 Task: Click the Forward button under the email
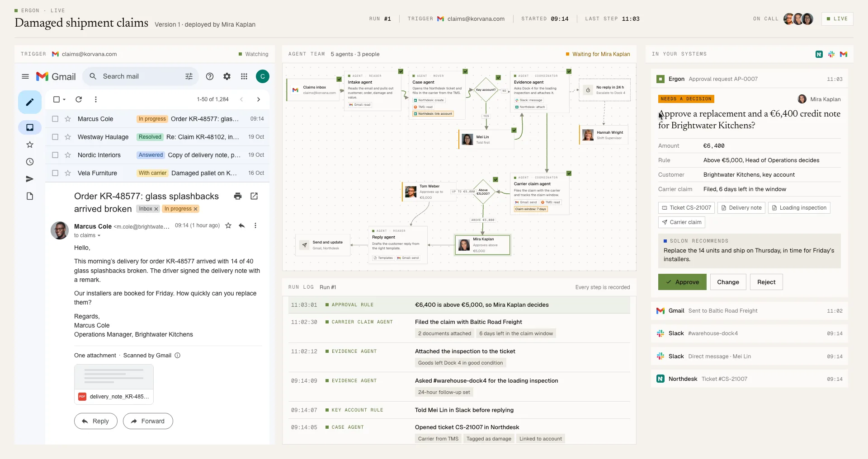click(148, 421)
